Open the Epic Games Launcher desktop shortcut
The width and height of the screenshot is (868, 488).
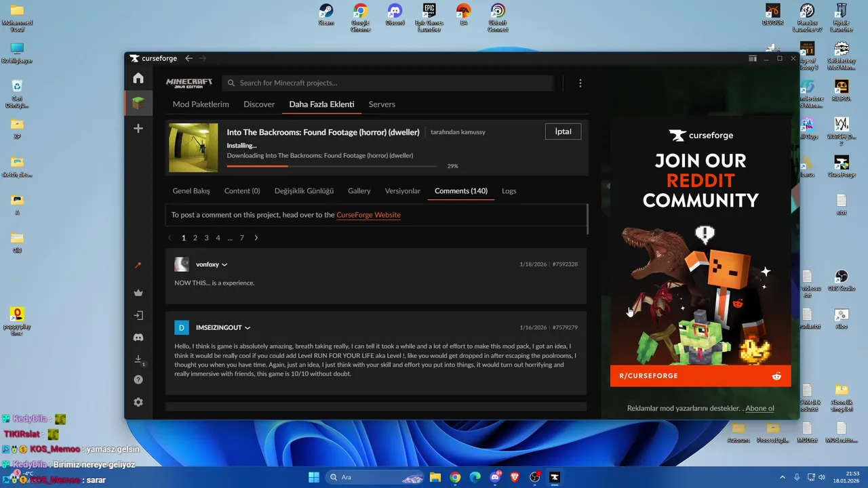tap(429, 18)
